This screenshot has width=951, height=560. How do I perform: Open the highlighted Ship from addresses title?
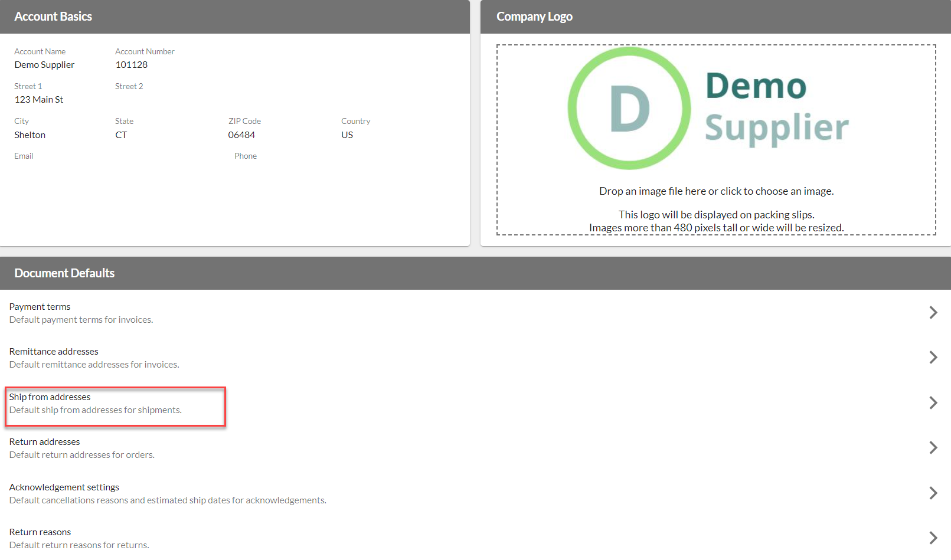[50, 397]
